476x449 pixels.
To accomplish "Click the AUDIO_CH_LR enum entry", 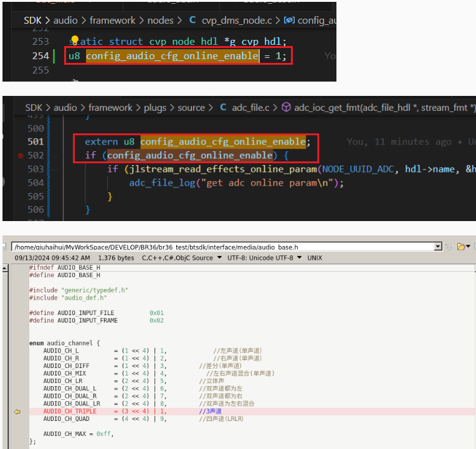I will [62, 381].
